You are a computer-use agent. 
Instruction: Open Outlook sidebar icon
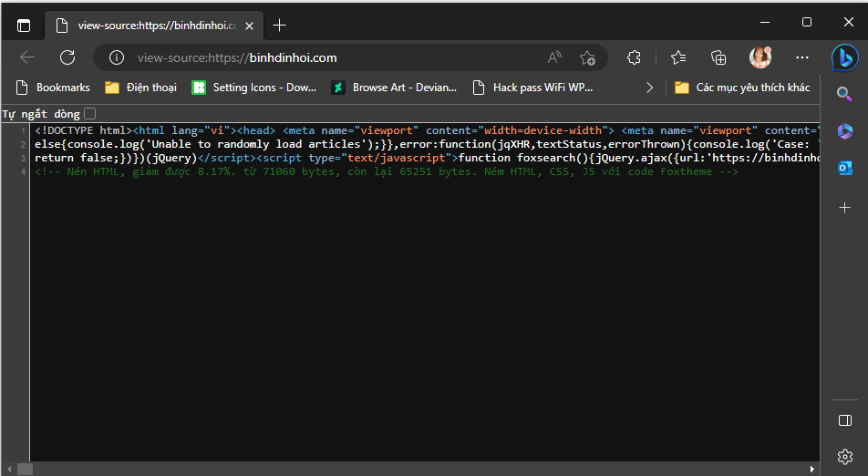coord(844,167)
